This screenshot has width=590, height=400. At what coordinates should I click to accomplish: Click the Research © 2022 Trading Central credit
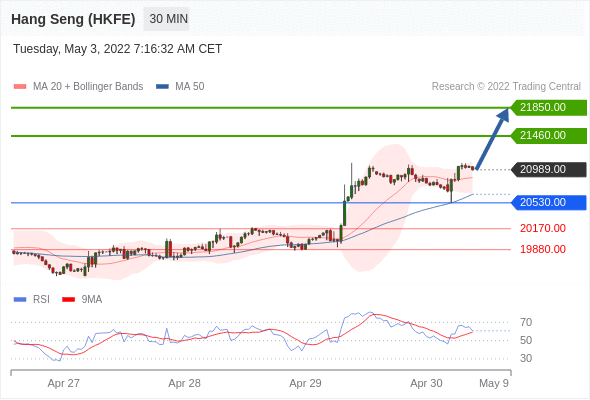tap(506, 87)
